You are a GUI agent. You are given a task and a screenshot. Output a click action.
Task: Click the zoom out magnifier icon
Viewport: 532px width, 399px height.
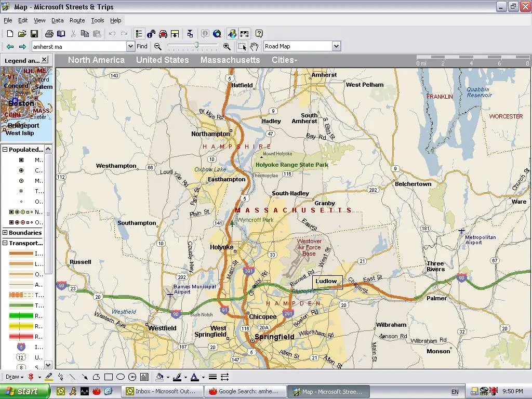point(158,46)
